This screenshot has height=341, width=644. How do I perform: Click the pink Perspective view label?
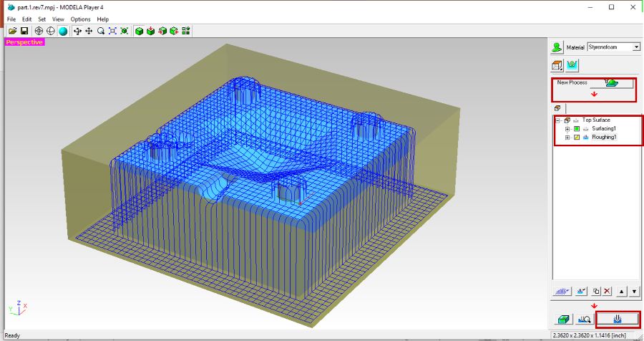click(24, 42)
